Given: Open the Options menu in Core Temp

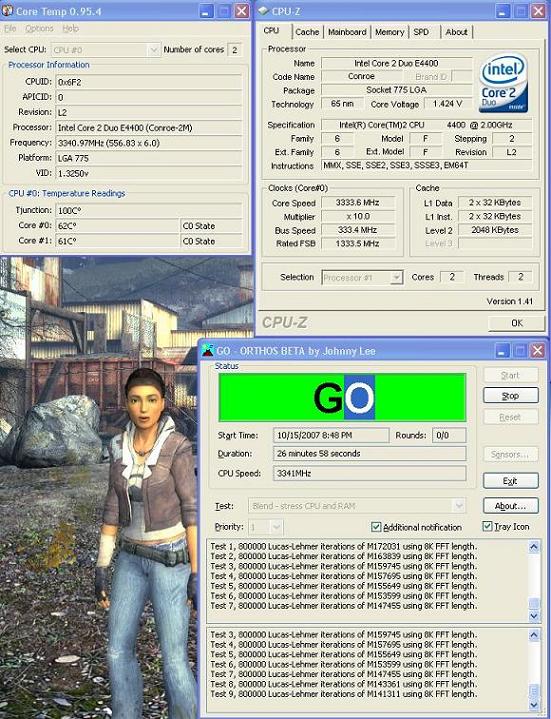Looking at the screenshot, I should 39,29.
